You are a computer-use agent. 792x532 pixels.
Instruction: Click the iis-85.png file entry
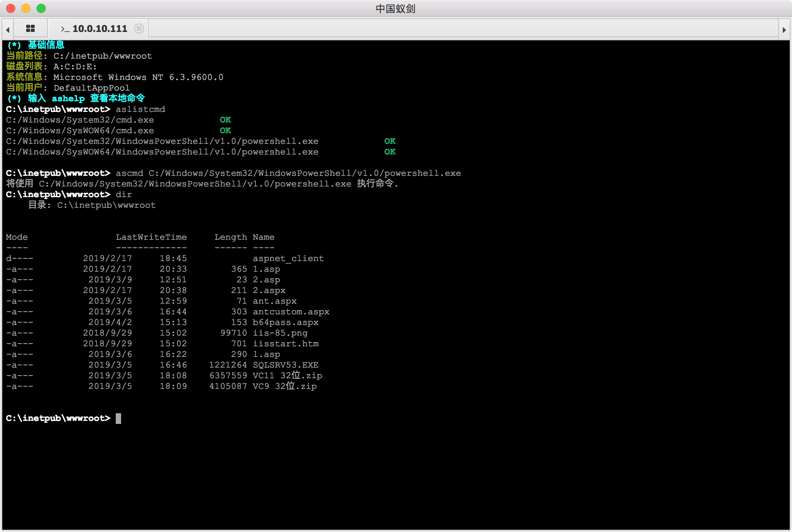click(280, 333)
